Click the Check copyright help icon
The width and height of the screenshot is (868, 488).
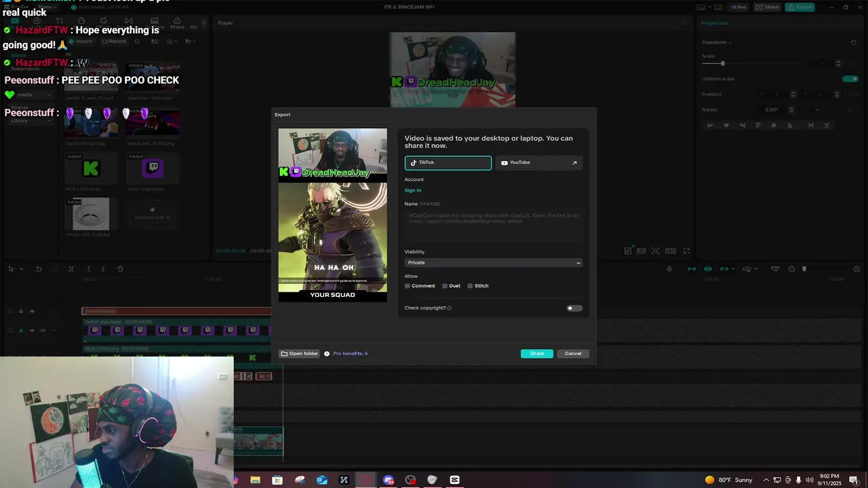450,308
